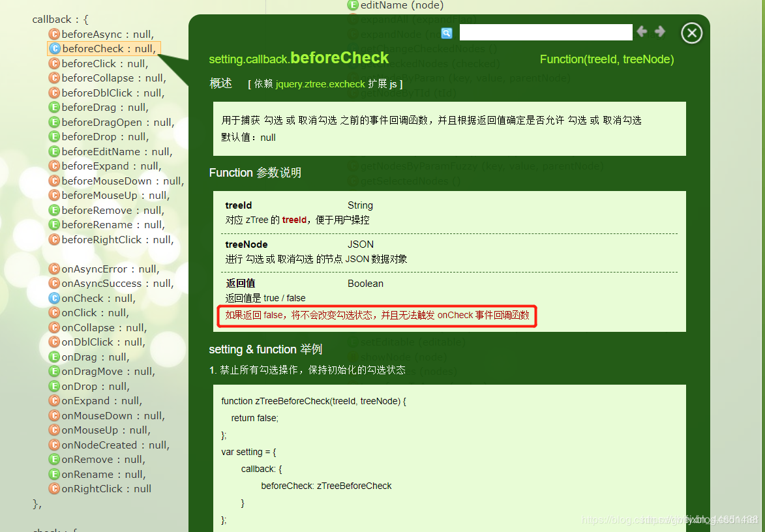Open onRightClick callback entry

coord(100,488)
